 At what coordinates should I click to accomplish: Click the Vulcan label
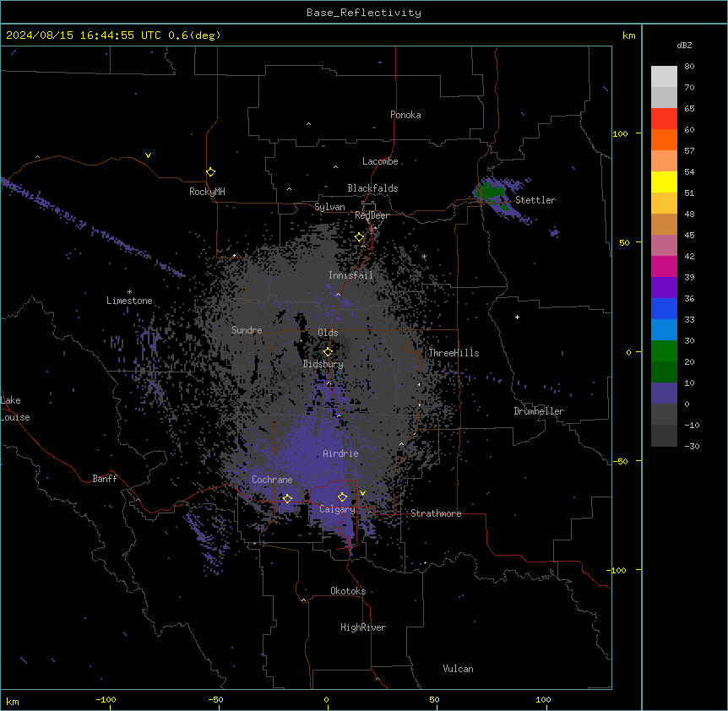pos(459,669)
